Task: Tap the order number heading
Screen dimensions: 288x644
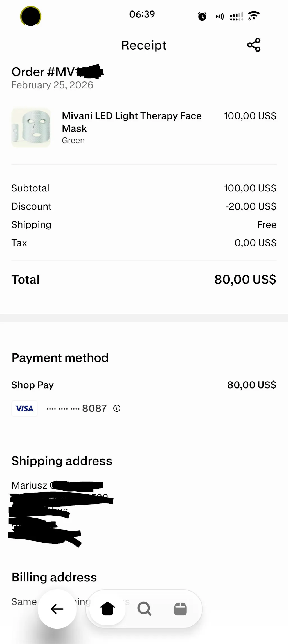Action: tap(56, 72)
